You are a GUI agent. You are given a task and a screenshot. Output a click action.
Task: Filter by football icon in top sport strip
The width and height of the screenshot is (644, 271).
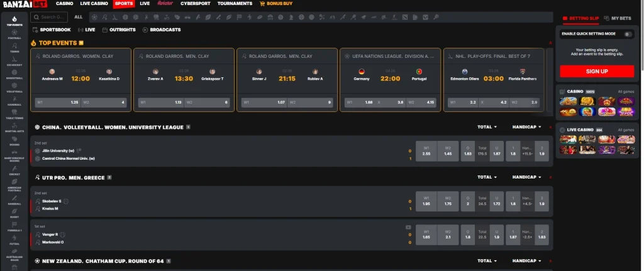point(94,17)
